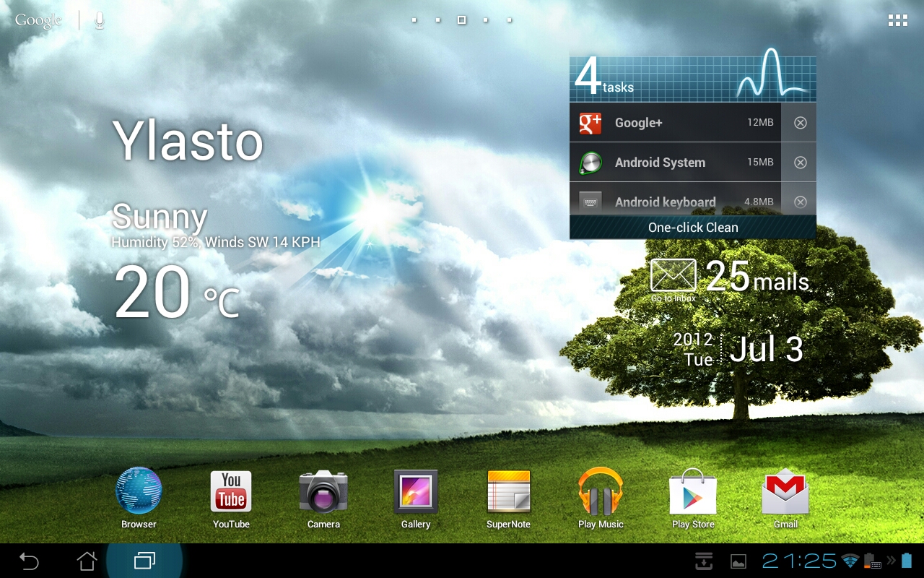
Task: Switch to the fourth home screen page dot
Action: 485,20
